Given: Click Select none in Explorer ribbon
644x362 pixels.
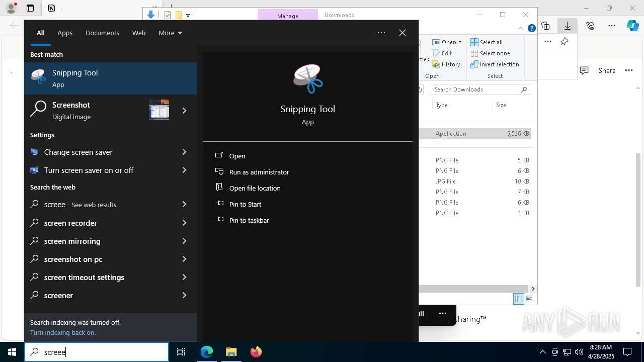Looking at the screenshot, I should [490, 53].
